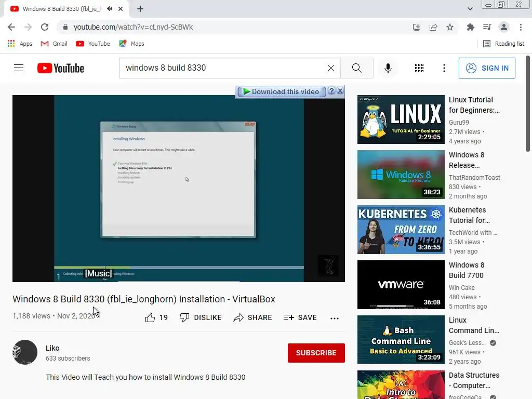Save the video to a playlist
Screen dimensions: 532x399
tap(300, 317)
